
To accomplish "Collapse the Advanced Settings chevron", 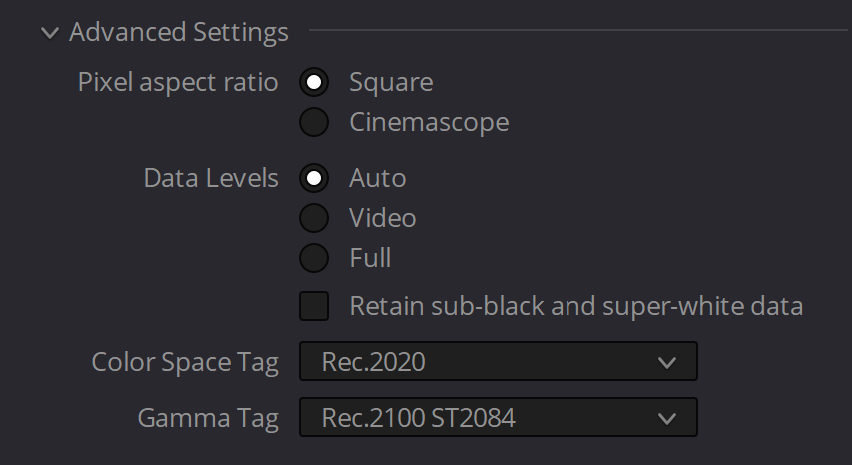I will pyautogui.click(x=50, y=33).
